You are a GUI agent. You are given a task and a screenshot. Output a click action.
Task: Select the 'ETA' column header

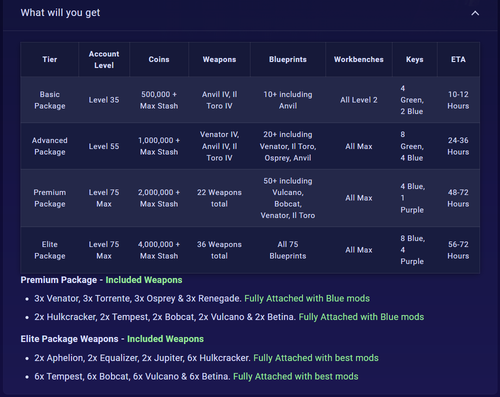[x=458, y=59]
